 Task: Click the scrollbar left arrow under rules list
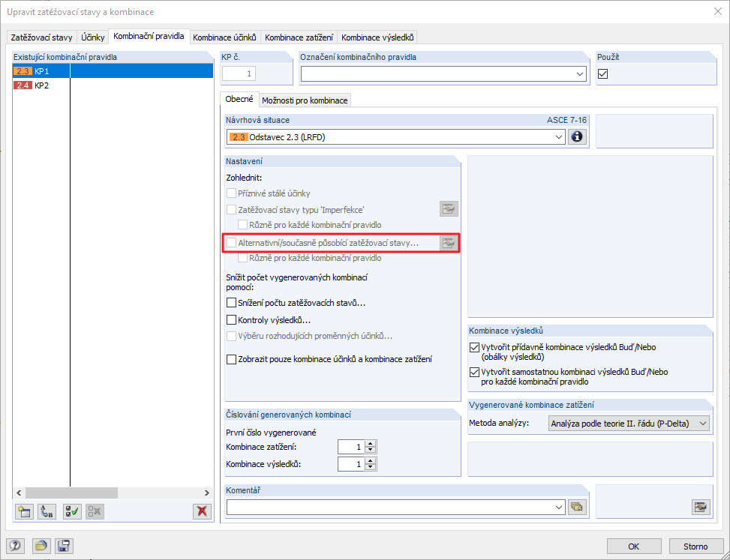(19, 493)
